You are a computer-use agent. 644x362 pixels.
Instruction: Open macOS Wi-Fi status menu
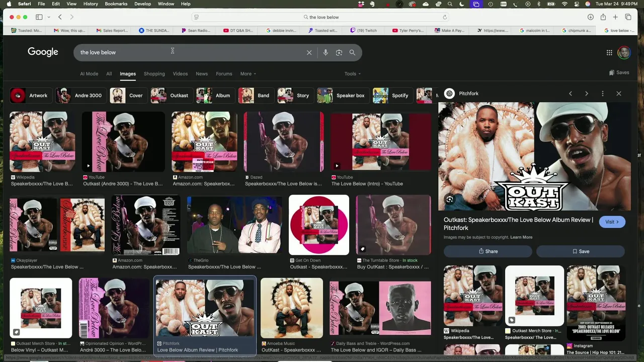565,4
